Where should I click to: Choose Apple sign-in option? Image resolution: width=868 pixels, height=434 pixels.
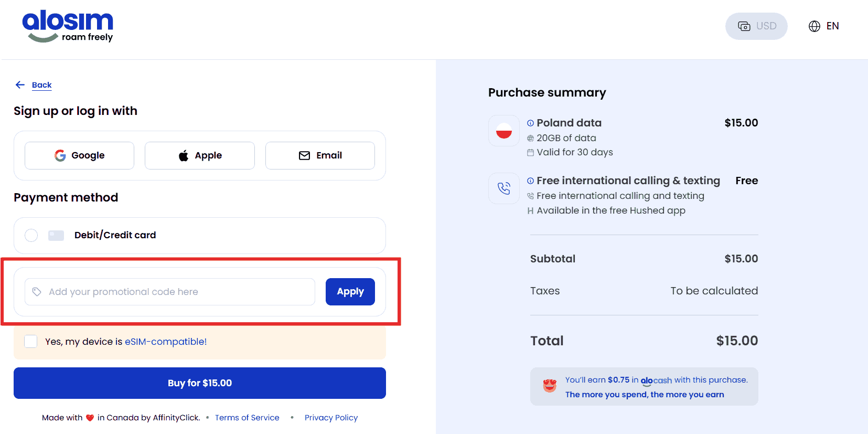(199, 156)
